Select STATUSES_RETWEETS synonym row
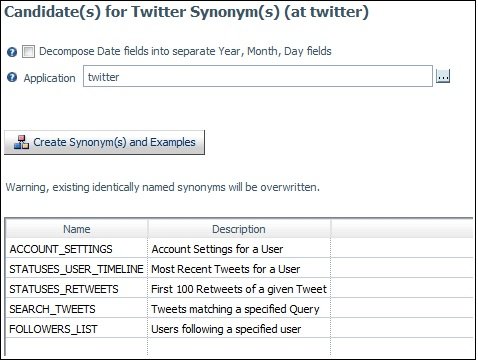This screenshot has height=362, width=478. point(239,289)
